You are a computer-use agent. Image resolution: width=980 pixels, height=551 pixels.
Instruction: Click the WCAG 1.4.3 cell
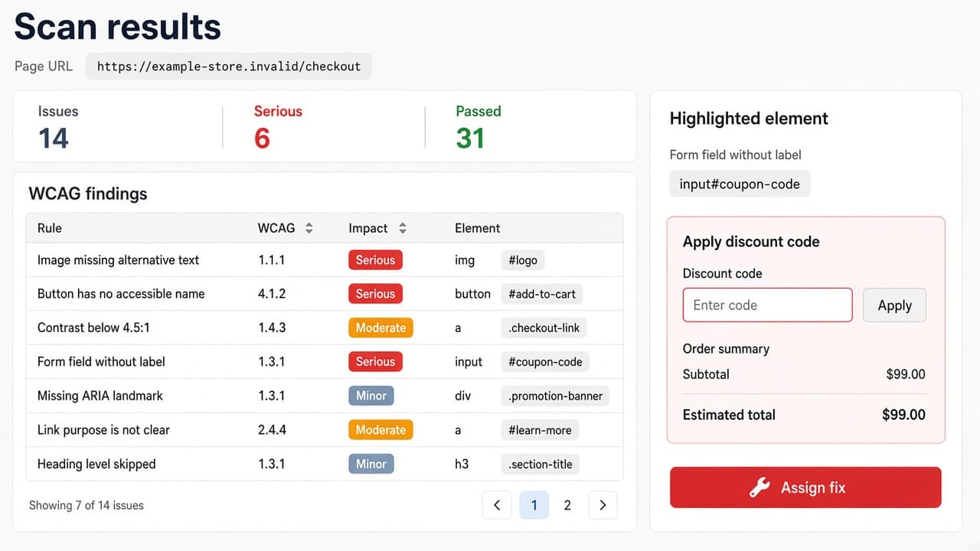[x=272, y=328]
